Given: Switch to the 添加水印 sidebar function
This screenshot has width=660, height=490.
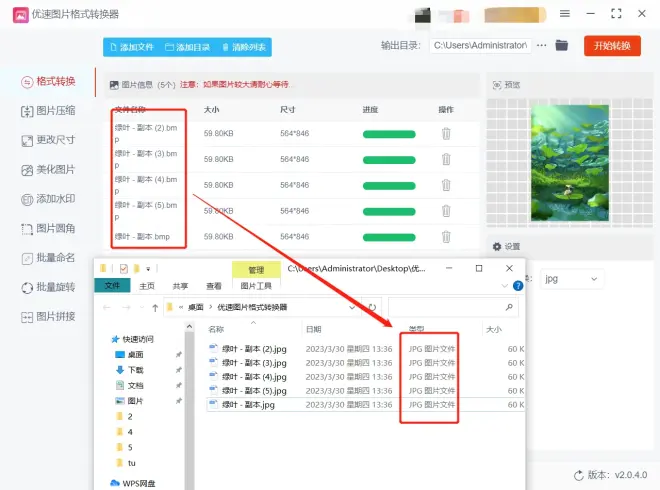Looking at the screenshot, I should click(48, 199).
